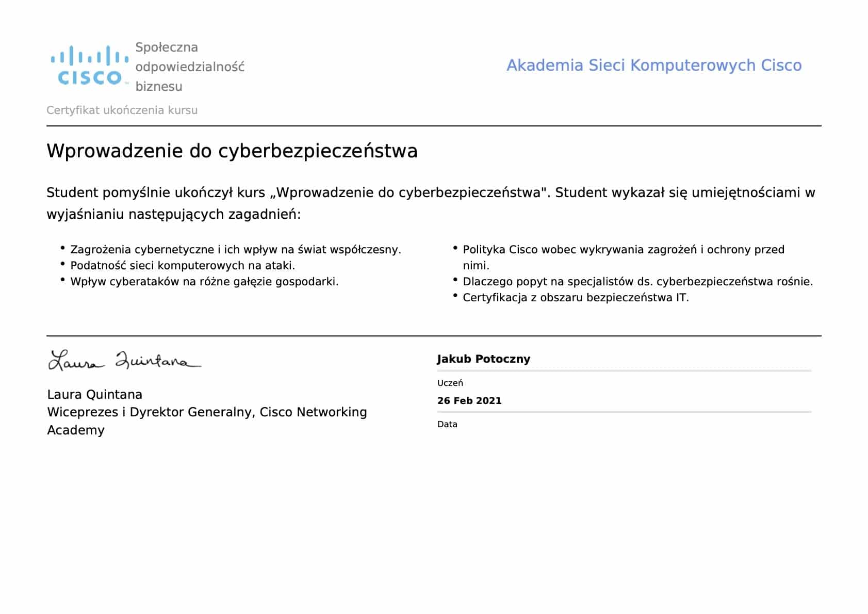868x614 pixels.
Task: Select the "Dlaczego popyt na specjalistów" bullet item
Action: [x=637, y=282]
